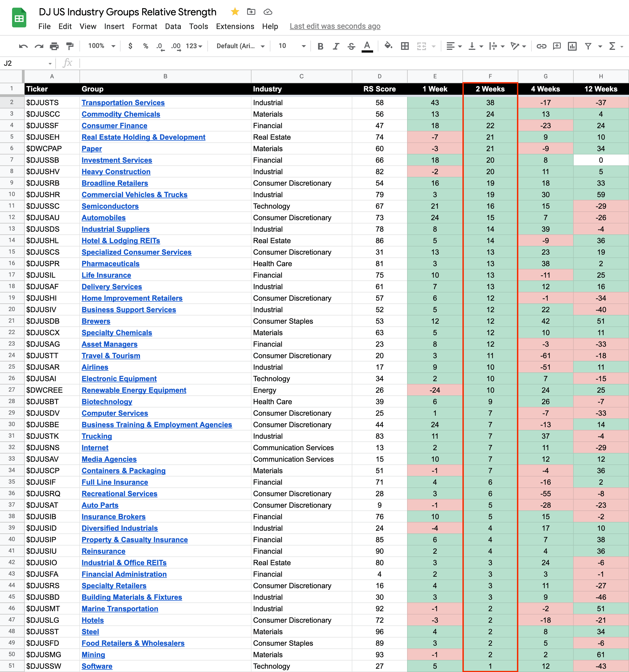Open the Edit menu

(x=65, y=26)
